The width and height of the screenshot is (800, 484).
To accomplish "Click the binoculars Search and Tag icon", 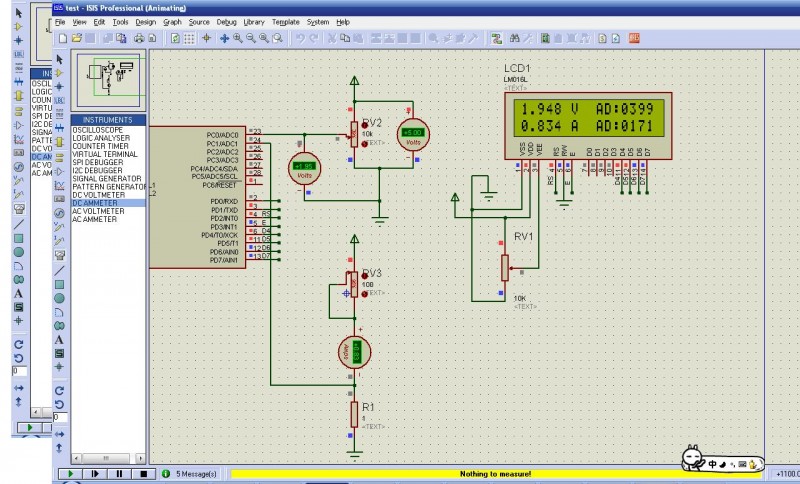I will (514, 38).
